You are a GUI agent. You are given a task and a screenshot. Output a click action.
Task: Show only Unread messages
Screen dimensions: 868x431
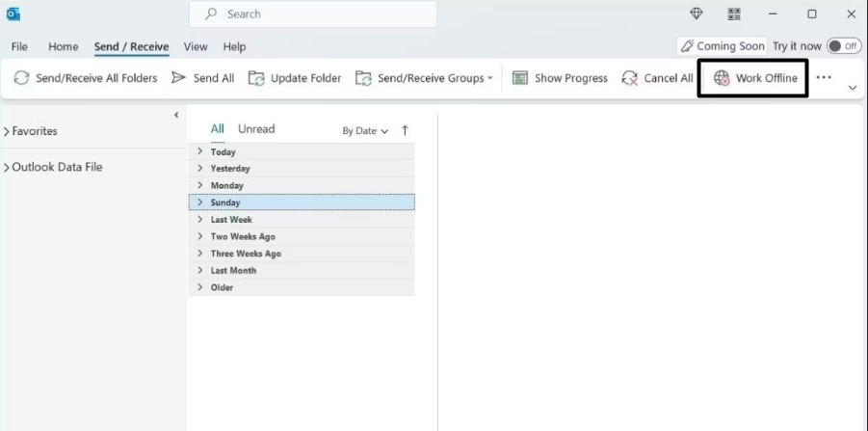point(256,129)
